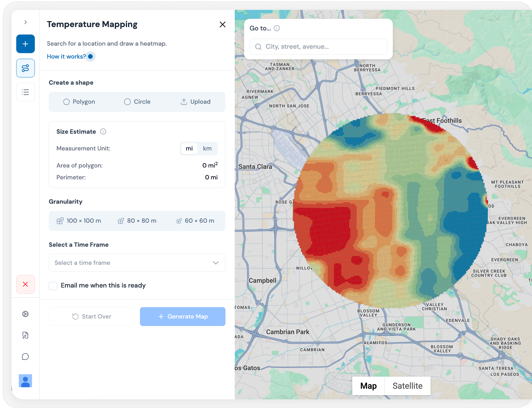Click the VALLEY CHRISTIAN map label

[435, 307]
